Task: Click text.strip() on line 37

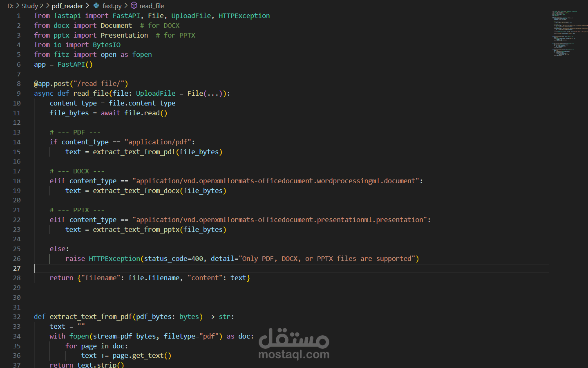Action: click(x=101, y=364)
